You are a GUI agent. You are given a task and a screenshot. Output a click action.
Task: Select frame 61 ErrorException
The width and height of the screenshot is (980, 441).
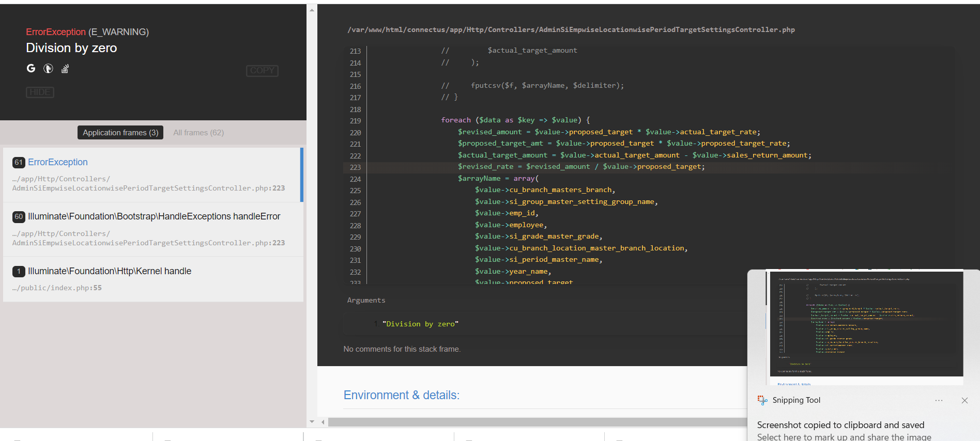(x=153, y=175)
